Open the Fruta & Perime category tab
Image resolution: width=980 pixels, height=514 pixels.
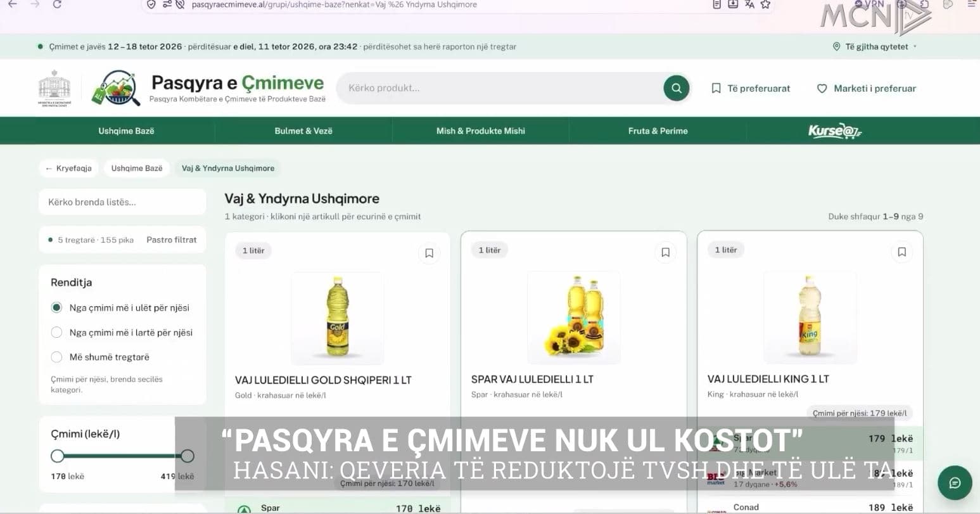(658, 131)
